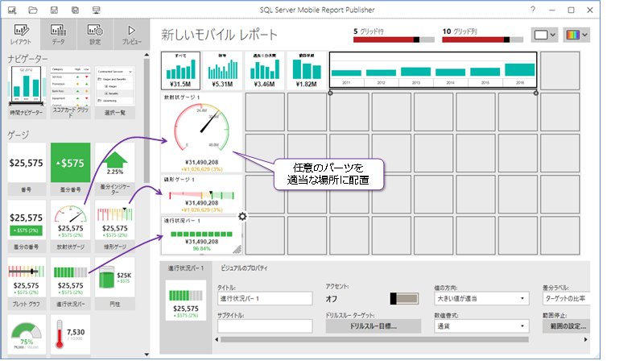Pick the green 差分番号 gauge tile
The height and width of the screenshot is (361, 644).
tap(70, 168)
